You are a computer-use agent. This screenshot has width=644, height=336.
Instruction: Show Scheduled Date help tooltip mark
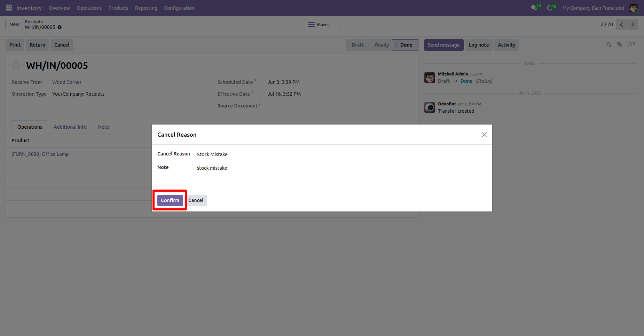(255, 80)
